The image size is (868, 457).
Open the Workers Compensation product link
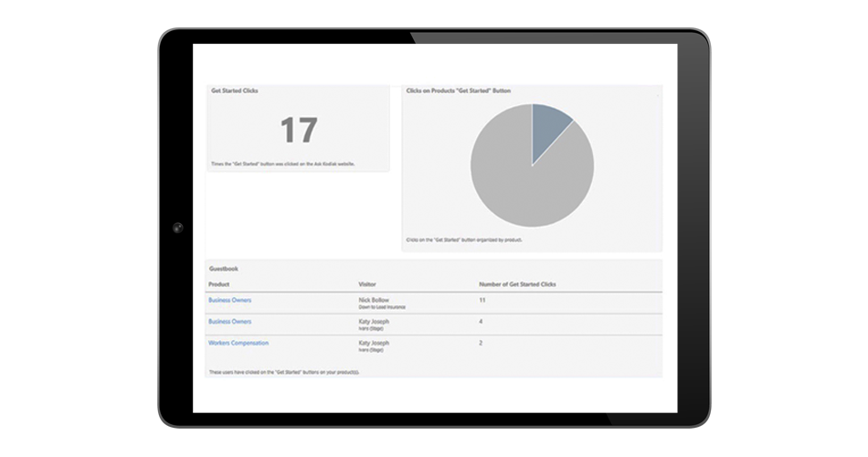tap(238, 343)
